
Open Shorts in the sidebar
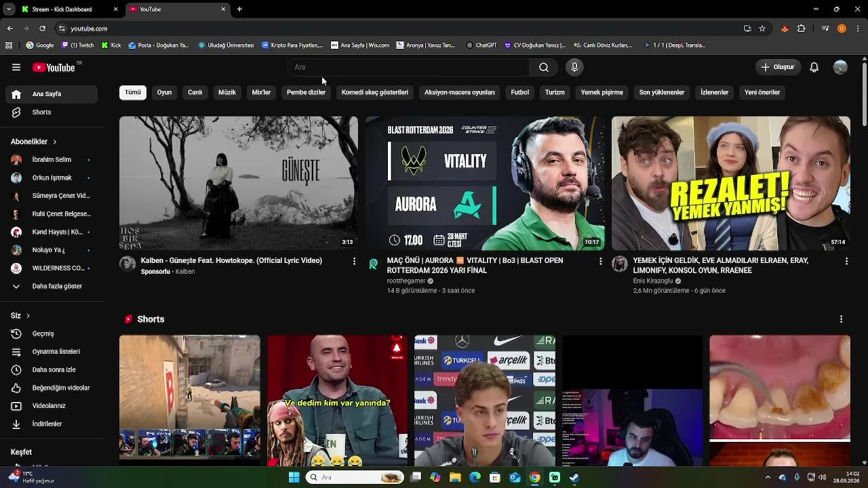point(52,112)
